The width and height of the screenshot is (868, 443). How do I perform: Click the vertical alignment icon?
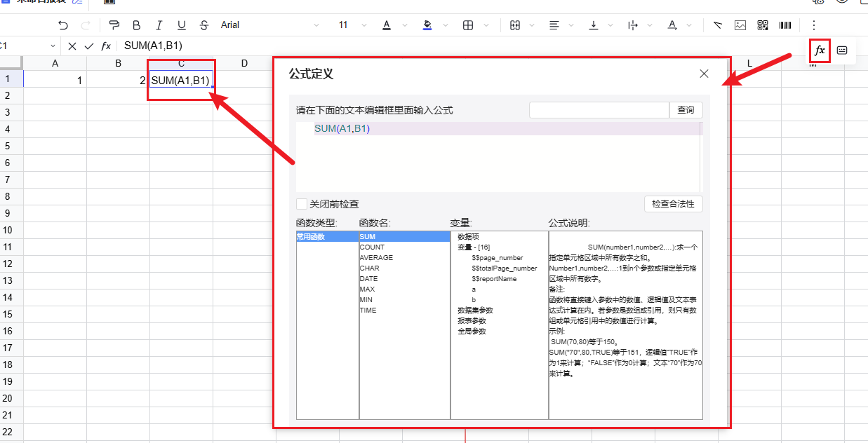[594, 25]
